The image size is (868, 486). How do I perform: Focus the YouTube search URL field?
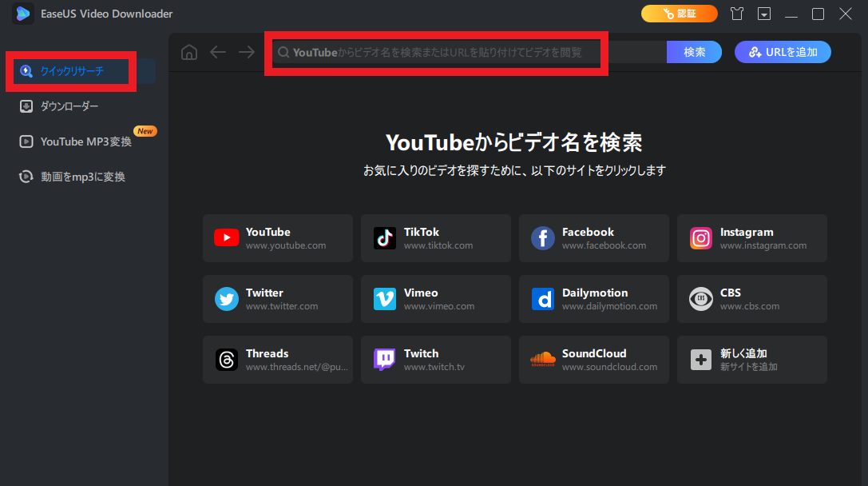click(x=470, y=52)
